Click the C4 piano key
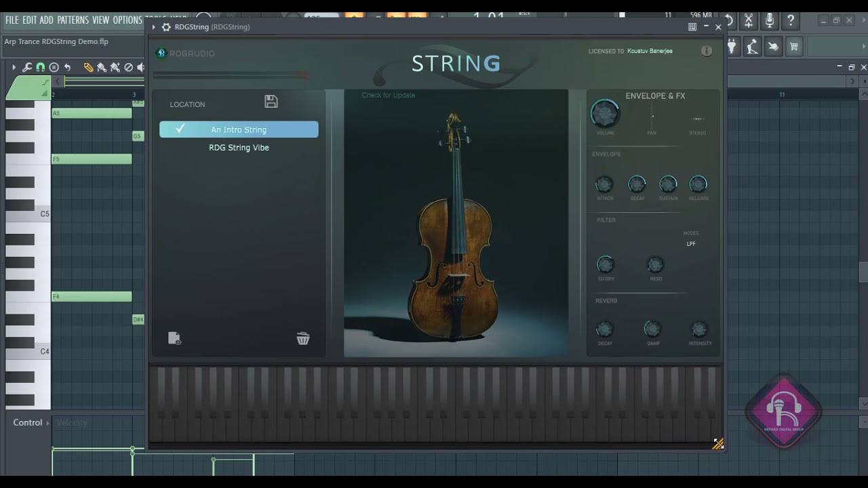The width and height of the screenshot is (868, 488). [28, 352]
